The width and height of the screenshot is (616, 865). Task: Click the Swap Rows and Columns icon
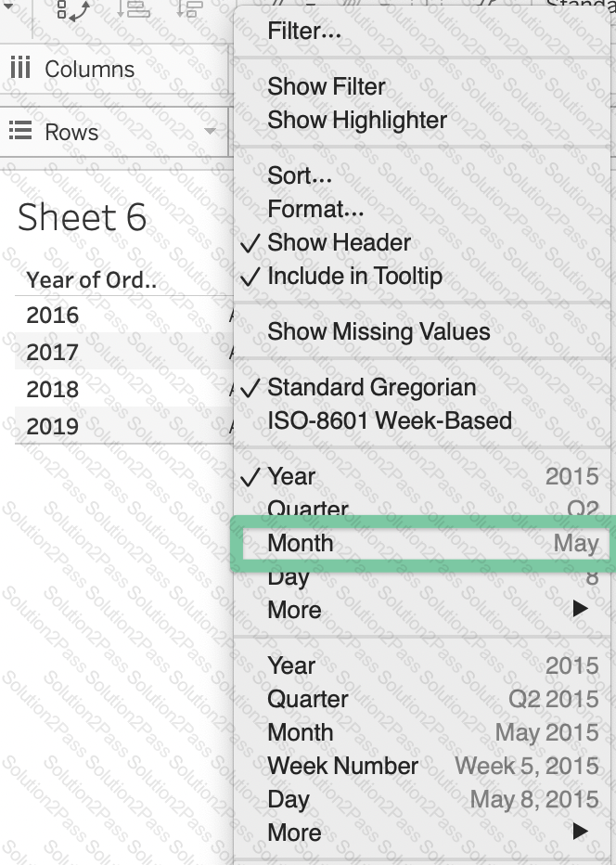tap(73, 9)
